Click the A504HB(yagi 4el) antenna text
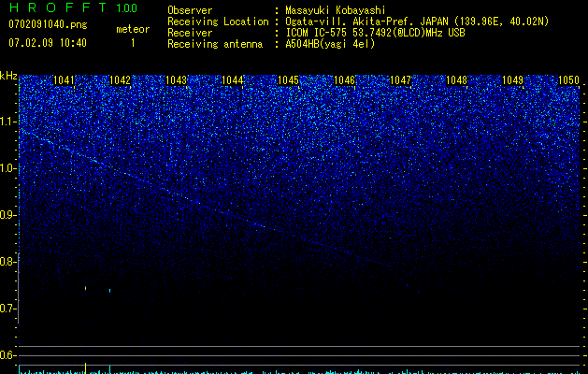Screen dimensions: 588x374 330,44
